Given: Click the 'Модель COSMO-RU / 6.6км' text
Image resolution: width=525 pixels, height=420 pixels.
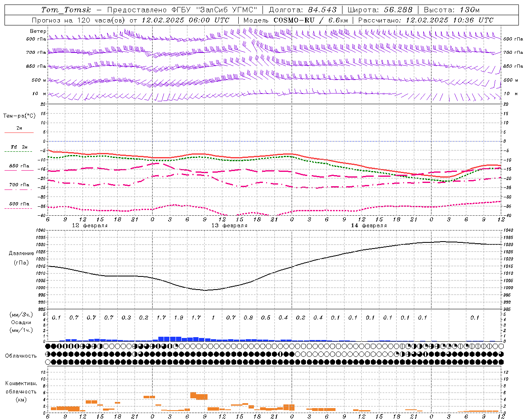Looking at the screenshot, I should [296, 20].
